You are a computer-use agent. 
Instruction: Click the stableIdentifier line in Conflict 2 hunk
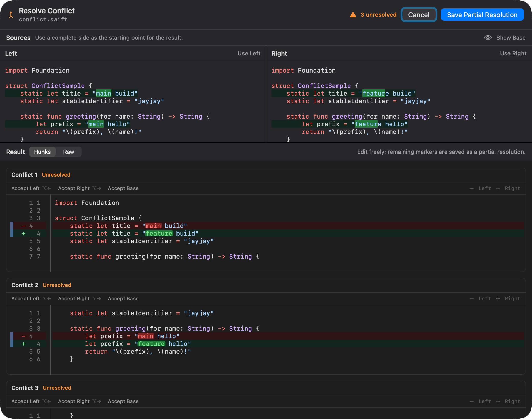click(142, 313)
